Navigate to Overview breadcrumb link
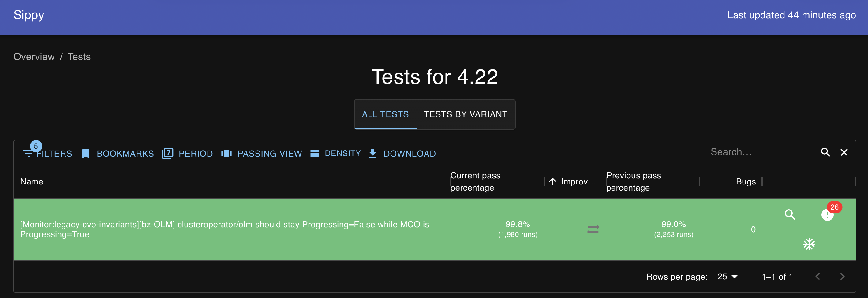Viewport: 868px width, 298px height. 34,57
